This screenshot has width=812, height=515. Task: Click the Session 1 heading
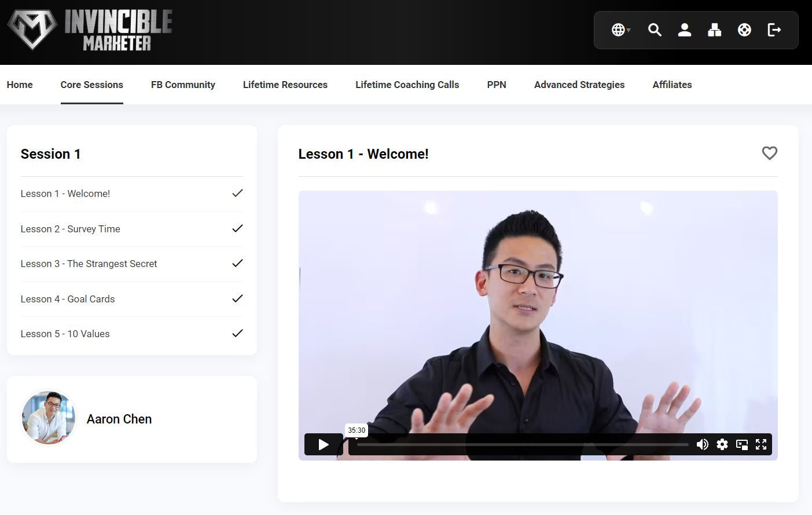51,154
